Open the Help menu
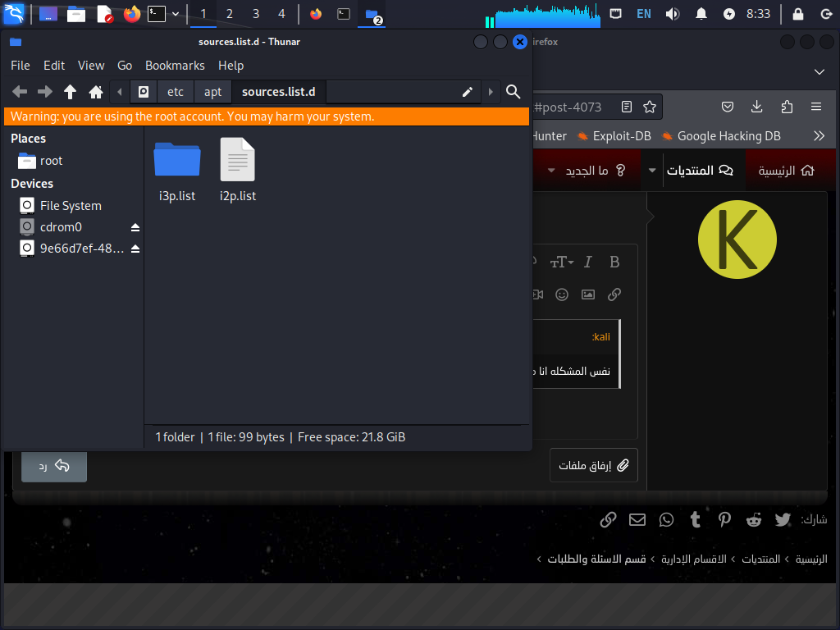 pyautogui.click(x=231, y=66)
